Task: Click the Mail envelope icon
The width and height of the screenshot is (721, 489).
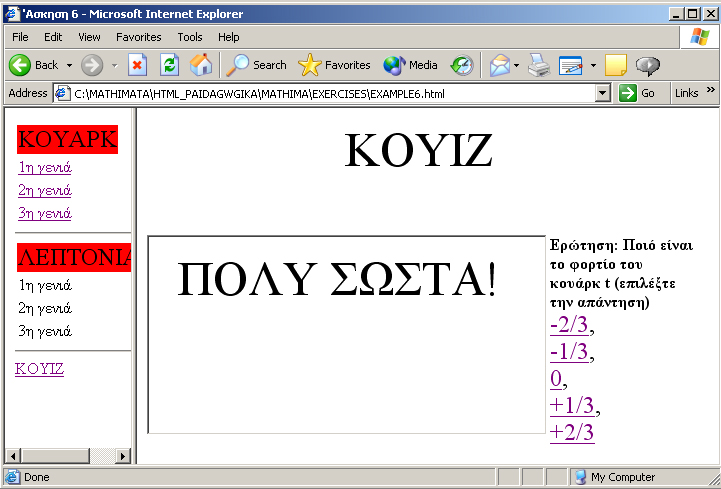Action: [x=500, y=65]
